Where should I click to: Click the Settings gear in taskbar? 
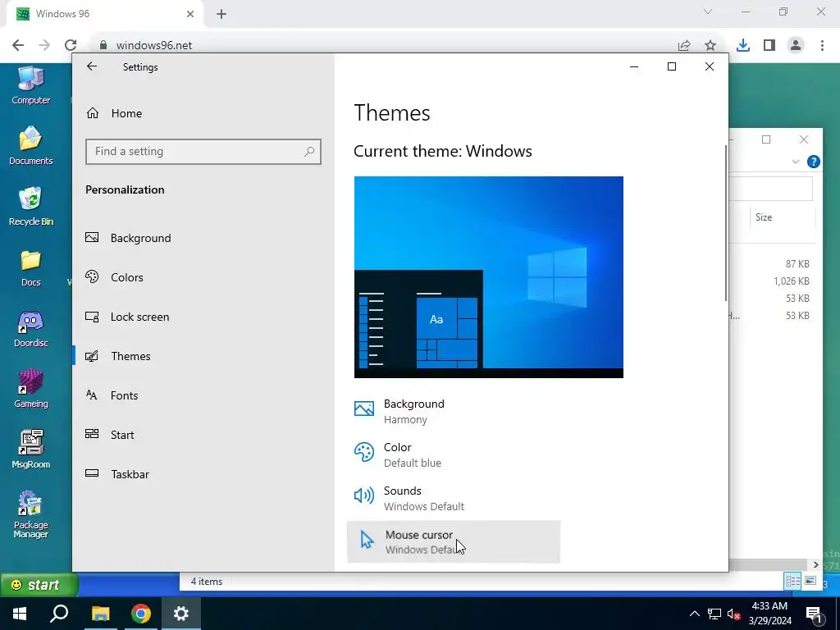pyautogui.click(x=181, y=614)
